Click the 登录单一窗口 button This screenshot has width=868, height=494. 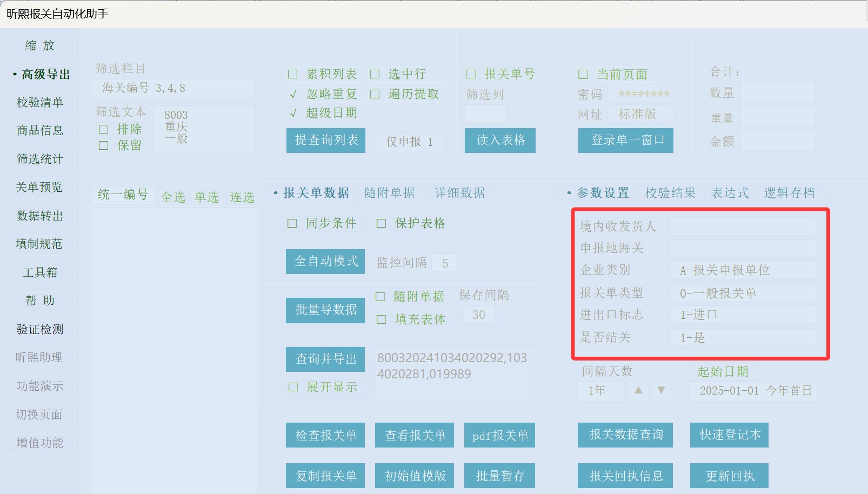(625, 141)
